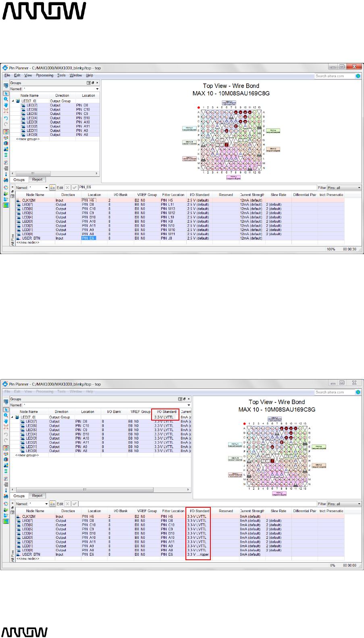The height and width of the screenshot is (638, 364).
Task: Select the zoom tool in second Pin Planner window
Action: pos(6,415)
